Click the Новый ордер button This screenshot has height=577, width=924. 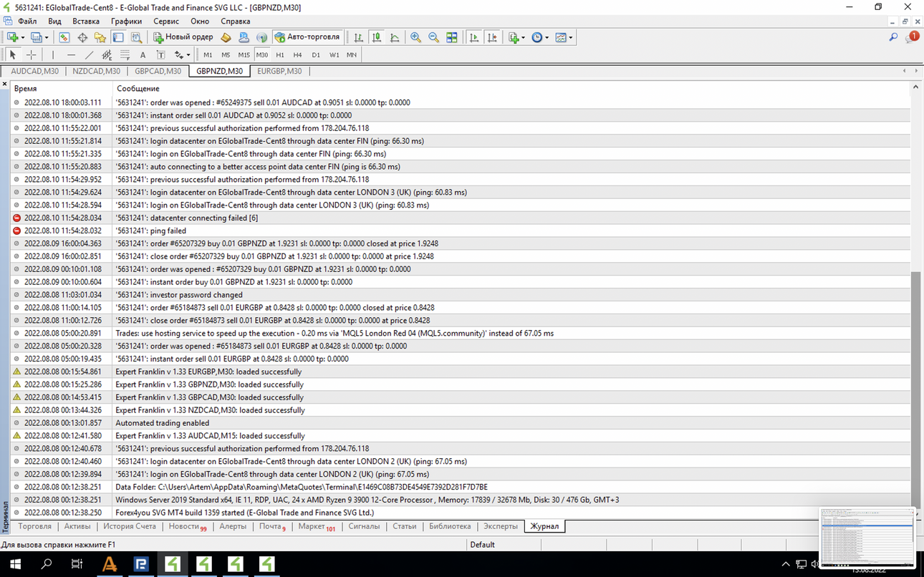pyautogui.click(x=183, y=37)
